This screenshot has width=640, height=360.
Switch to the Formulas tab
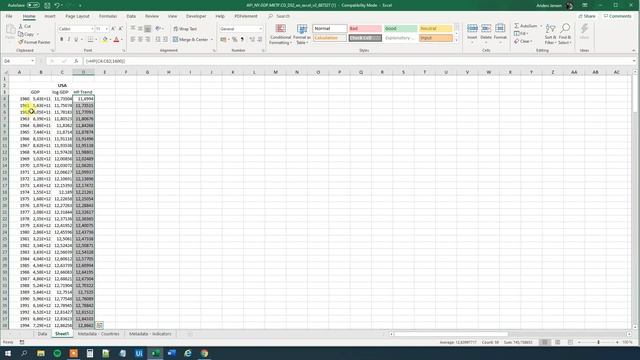click(x=108, y=16)
